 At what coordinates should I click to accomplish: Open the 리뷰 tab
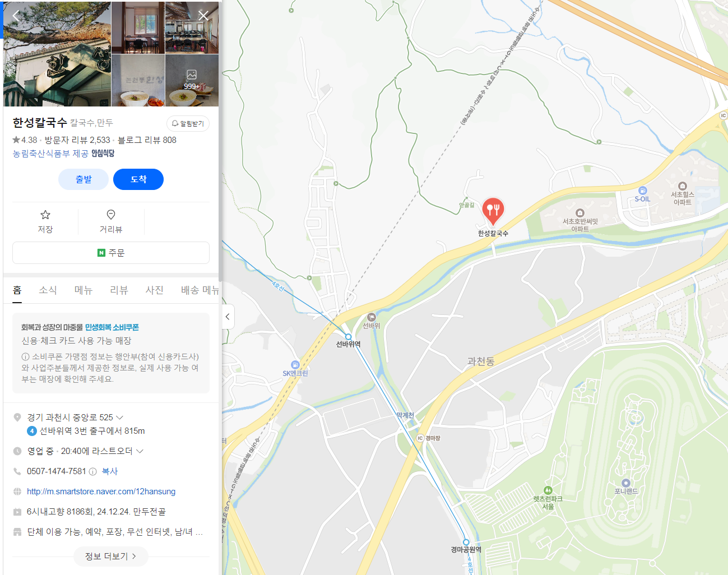119,290
